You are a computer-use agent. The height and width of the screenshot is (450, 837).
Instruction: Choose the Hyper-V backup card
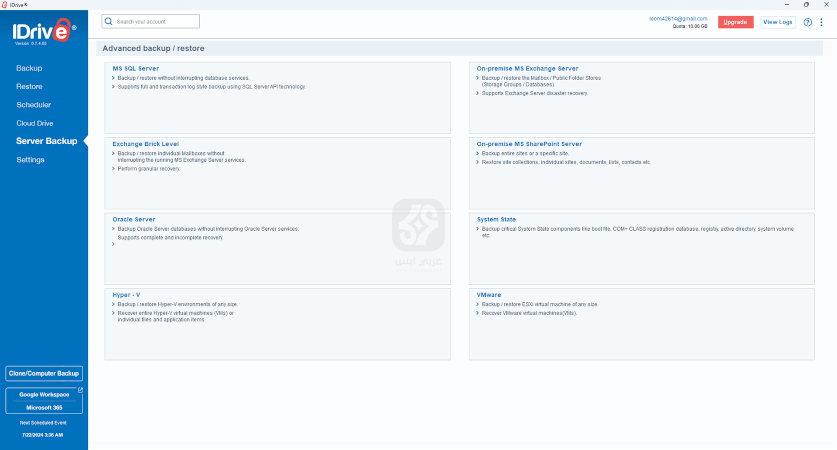pyautogui.click(x=126, y=295)
